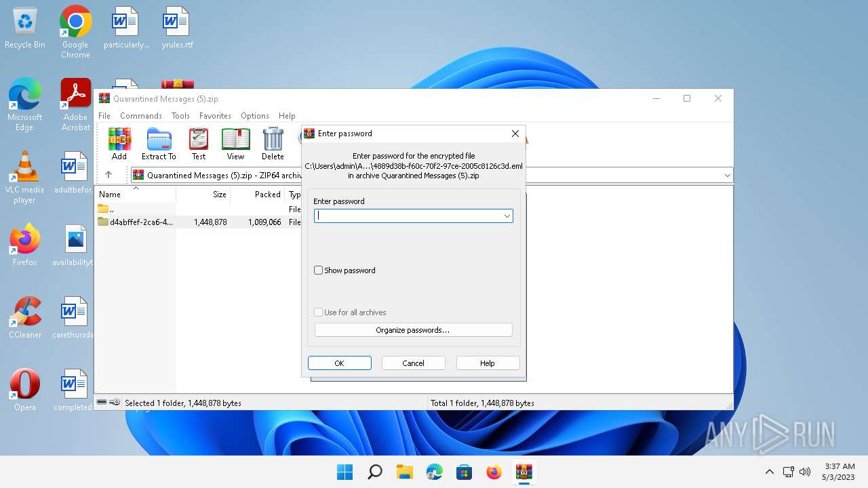Open Microsoft Store from the taskbar
868x488 pixels.
464,472
